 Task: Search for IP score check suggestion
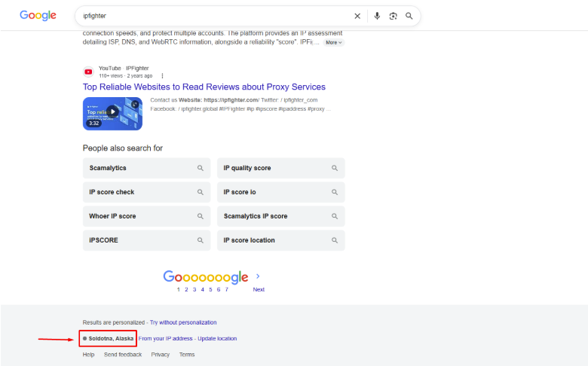pyautogui.click(x=147, y=192)
